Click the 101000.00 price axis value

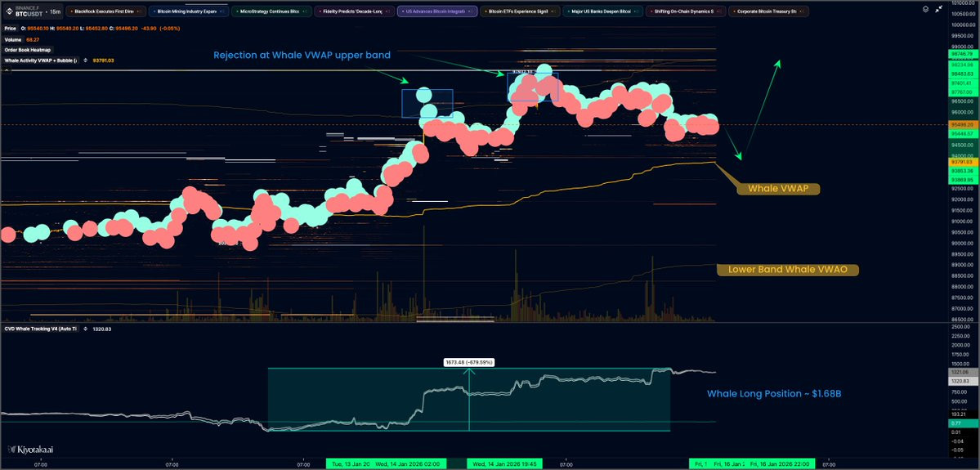tap(962, 2)
